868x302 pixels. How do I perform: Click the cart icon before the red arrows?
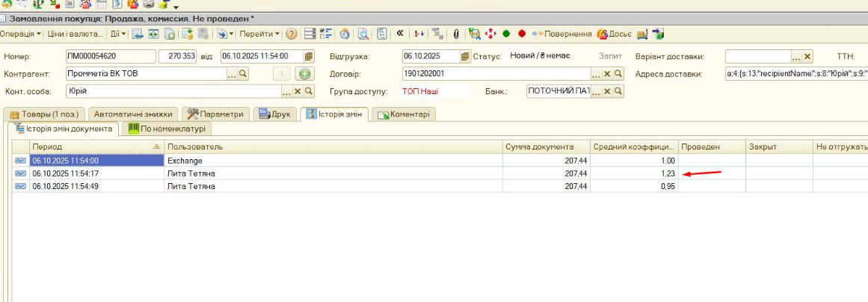475,34
